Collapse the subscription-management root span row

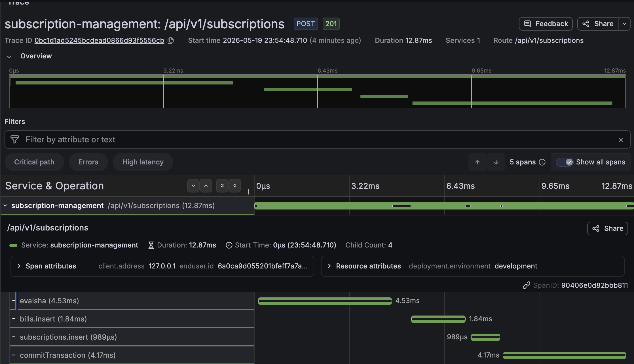[5, 206]
